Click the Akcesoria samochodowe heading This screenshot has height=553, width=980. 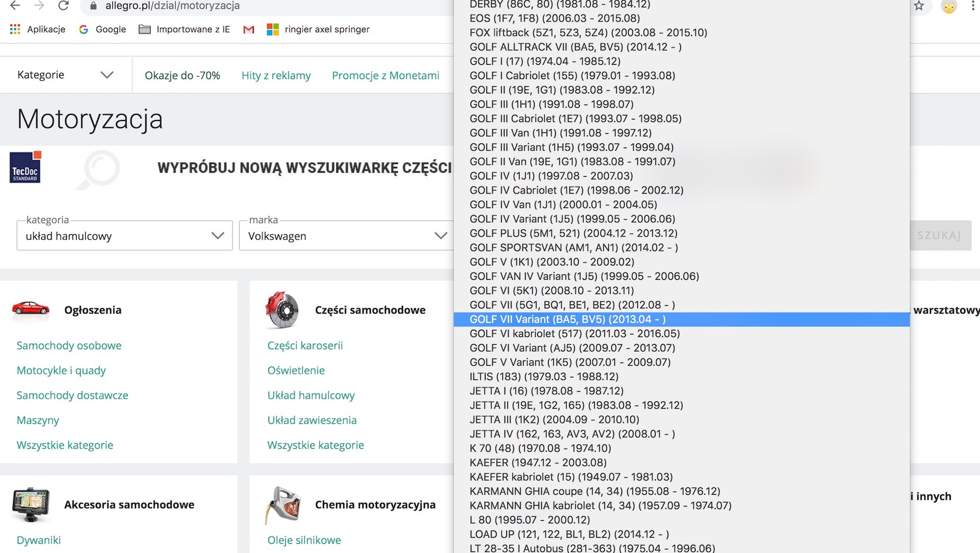tap(129, 504)
